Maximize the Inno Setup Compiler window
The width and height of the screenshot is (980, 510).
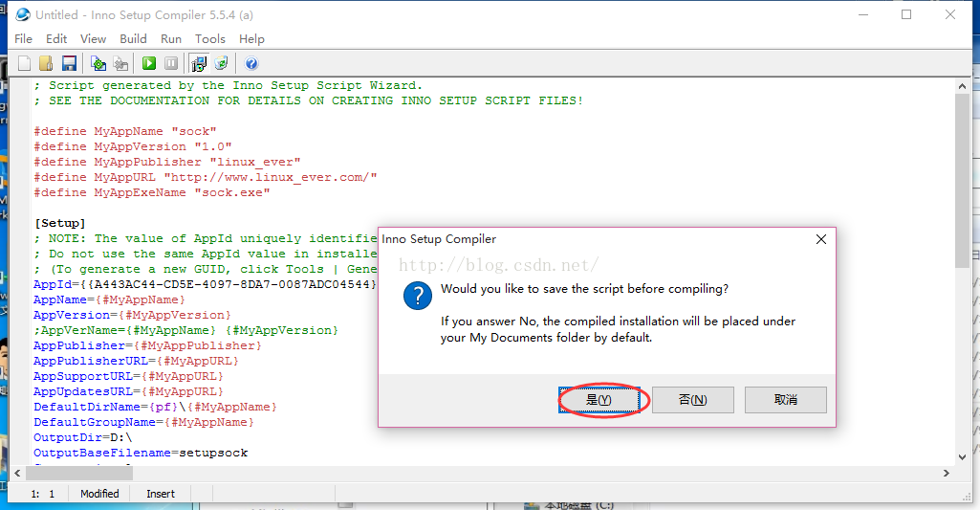click(906, 14)
